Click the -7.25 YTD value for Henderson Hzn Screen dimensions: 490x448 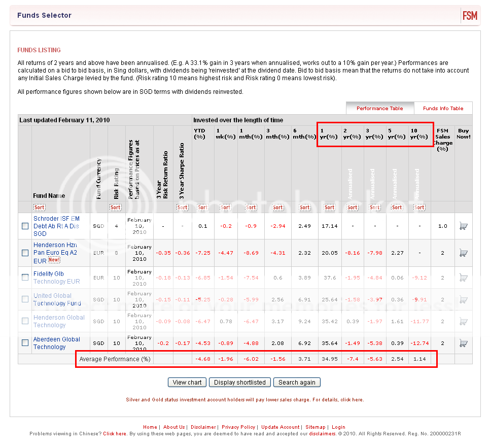203,253
